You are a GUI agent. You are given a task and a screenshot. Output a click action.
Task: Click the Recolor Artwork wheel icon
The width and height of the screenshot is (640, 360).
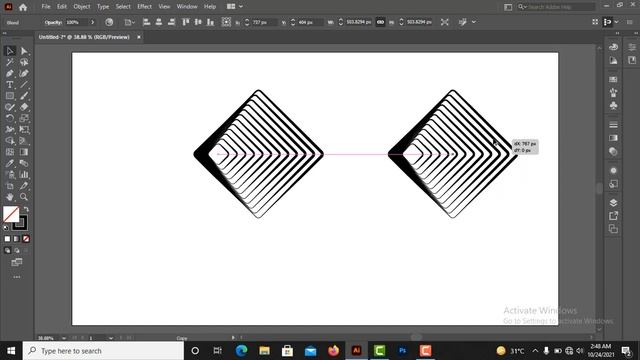pos(109,22)
